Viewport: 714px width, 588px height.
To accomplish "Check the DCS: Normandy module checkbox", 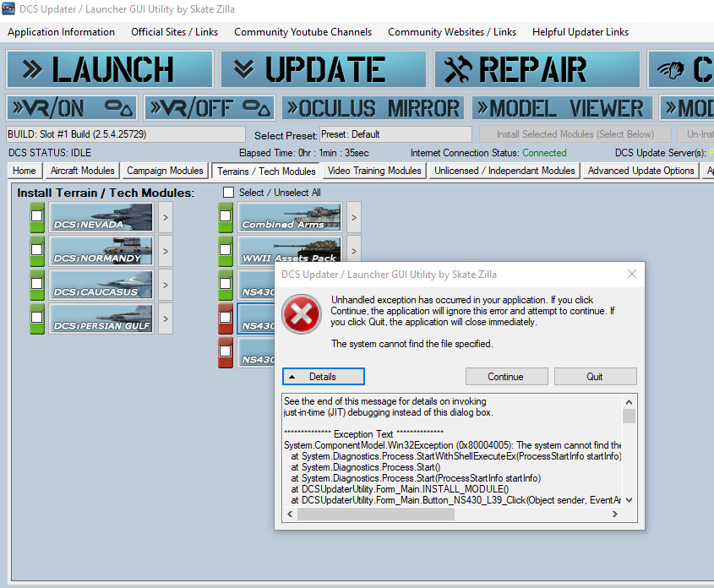I will pyautogui.click(x=37, y=250).
